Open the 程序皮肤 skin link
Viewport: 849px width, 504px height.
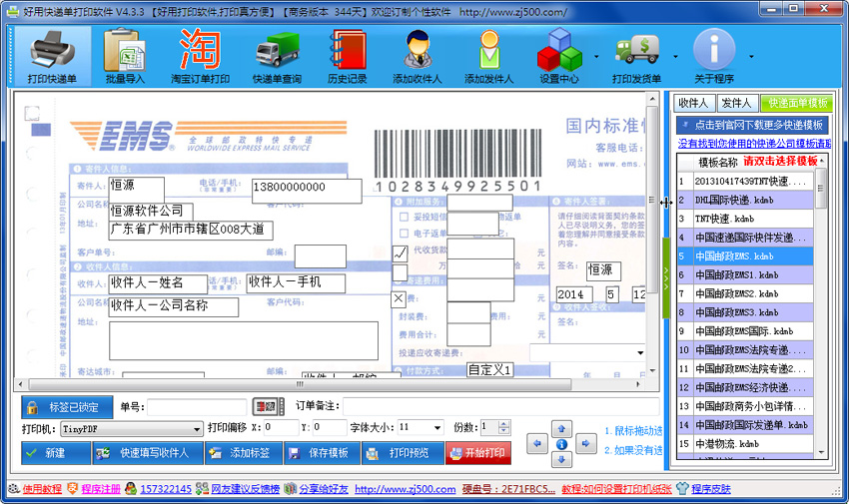[710, 489]
